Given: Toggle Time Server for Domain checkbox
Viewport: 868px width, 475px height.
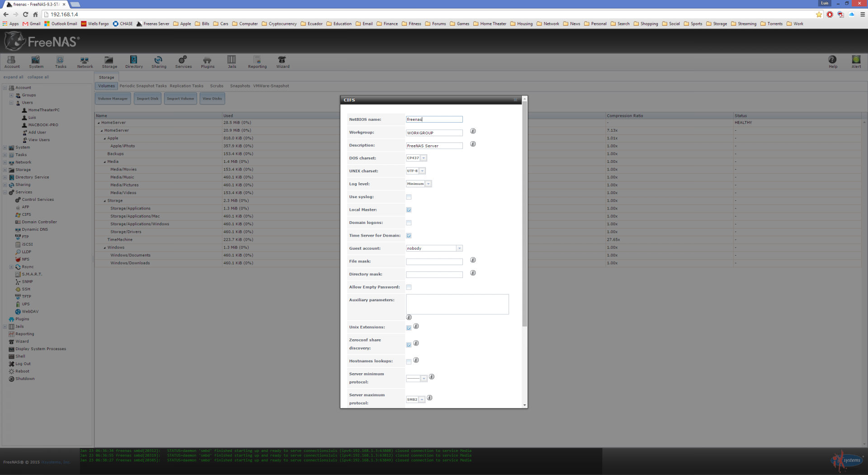Looking at the screenshot, I should tap(409, 236).
